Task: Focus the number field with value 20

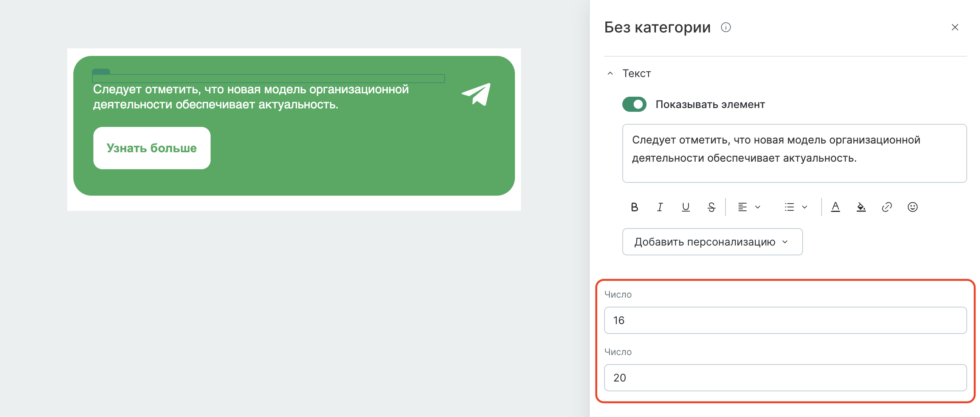Action: pos(785,378)
